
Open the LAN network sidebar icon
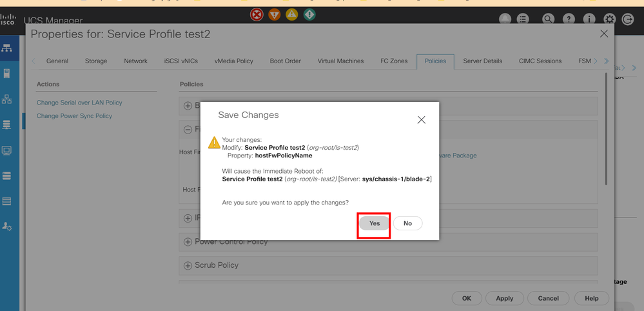click(x=7, y=99)
